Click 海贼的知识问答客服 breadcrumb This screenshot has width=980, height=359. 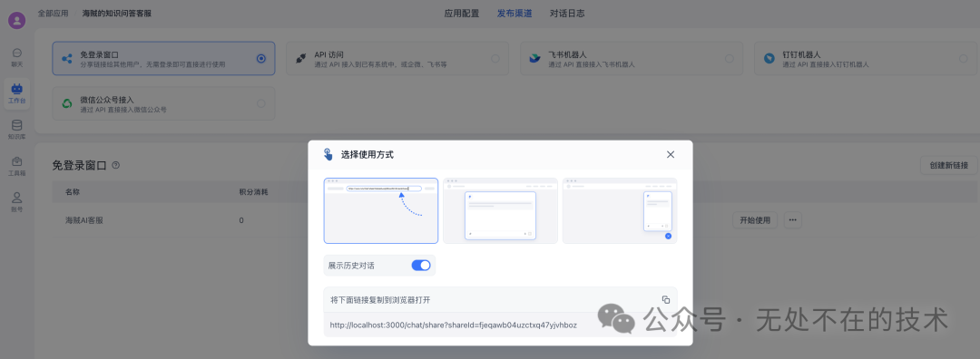point(117,13)
